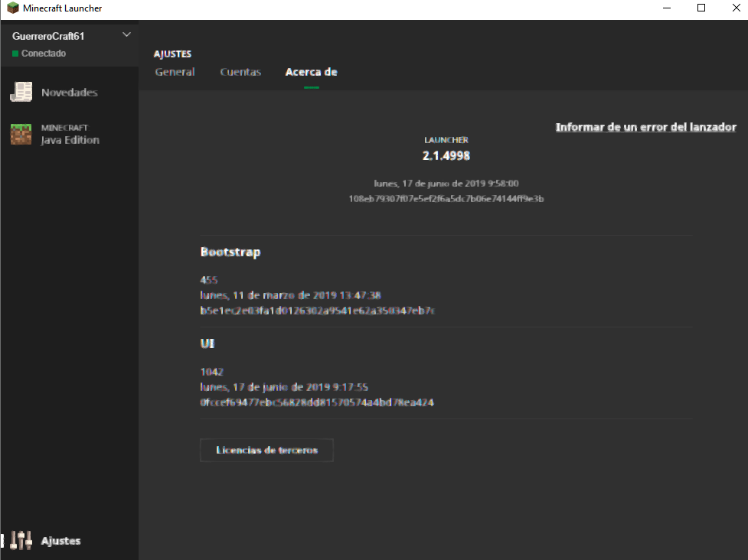Click the UI hash starting 0fccef69477
Image resolution: width=748 pixels, height=560 pixels.
pyautogui.click(x=317, y=402)
